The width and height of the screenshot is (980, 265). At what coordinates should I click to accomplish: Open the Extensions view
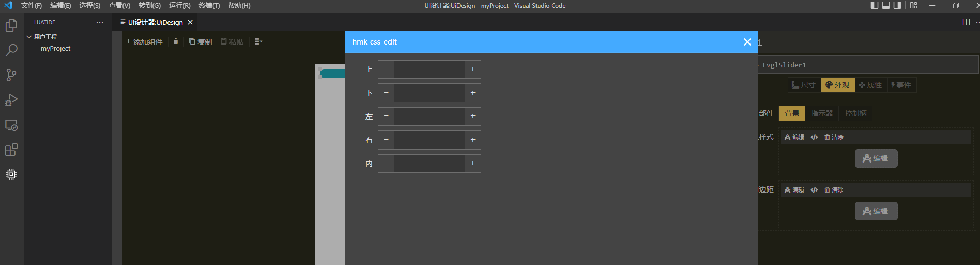11,150
